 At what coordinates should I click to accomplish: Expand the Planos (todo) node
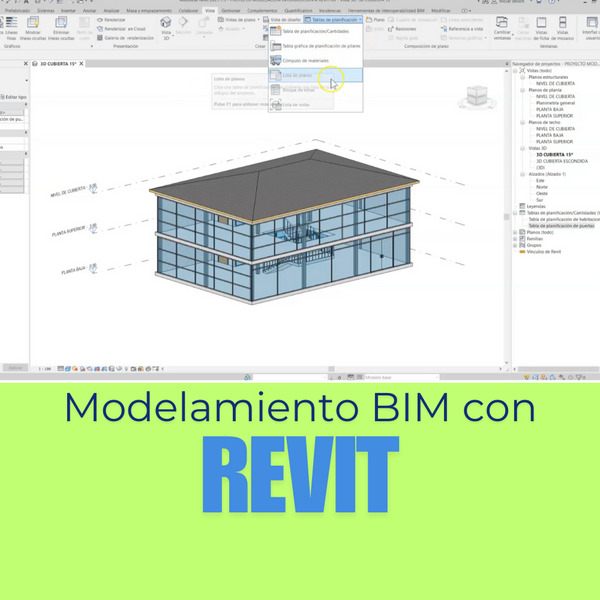(515, 232)
